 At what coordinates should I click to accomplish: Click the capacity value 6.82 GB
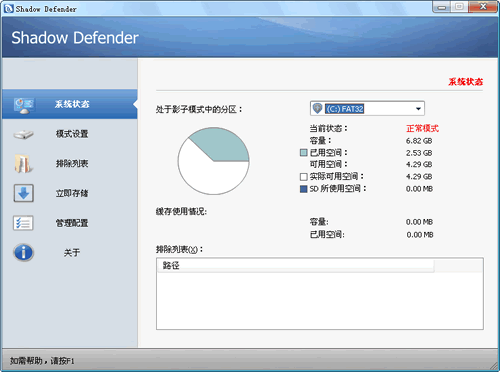[419, 141]
